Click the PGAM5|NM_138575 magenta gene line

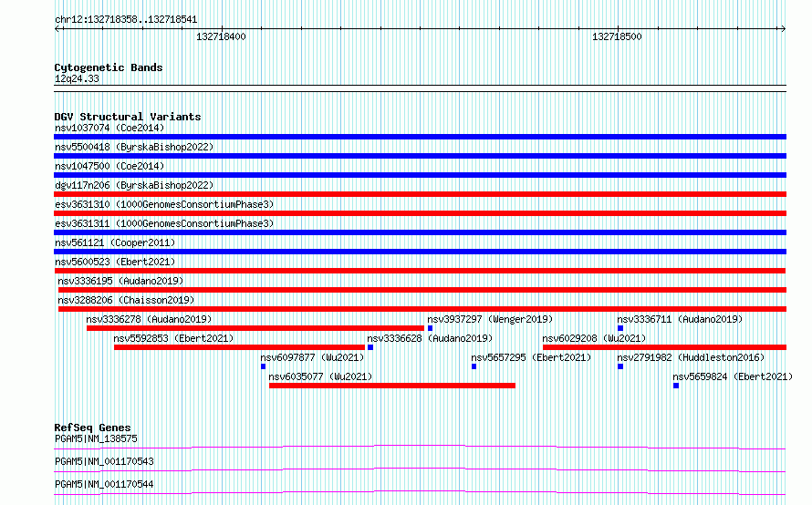coord(420,447)
